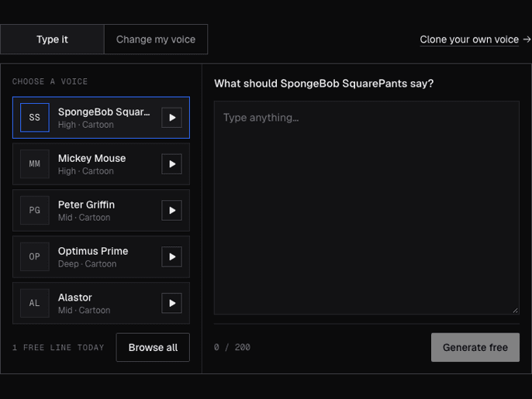The height and width of the screenshot is (399, 532).
Task: Click the arrow beside Clone your own voice
Action: (x=527, y=40)
